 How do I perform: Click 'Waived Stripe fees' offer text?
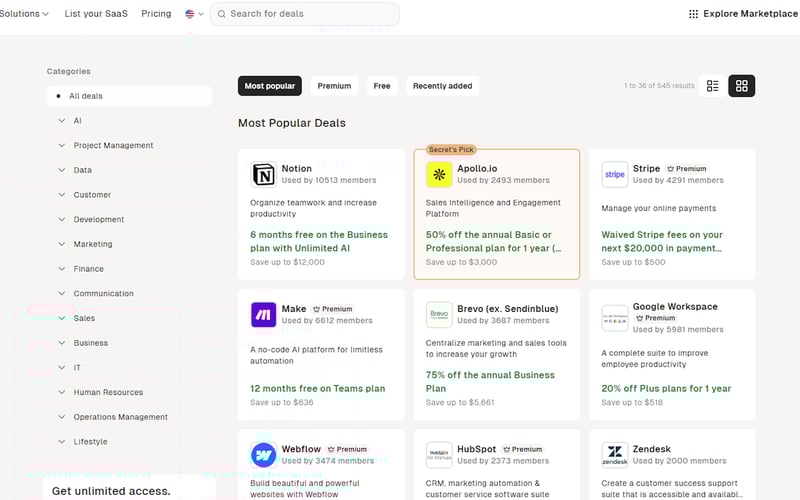click(662, 241)
